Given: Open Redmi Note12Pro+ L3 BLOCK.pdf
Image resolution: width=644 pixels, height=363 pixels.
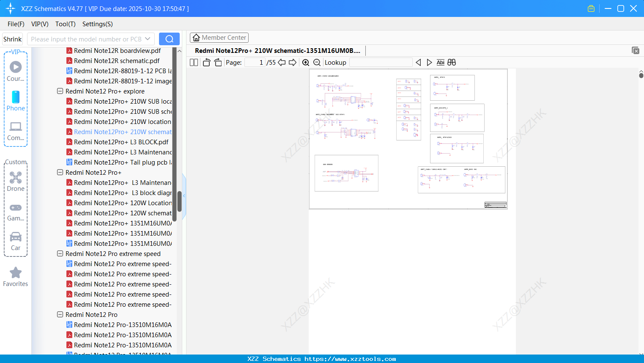Looking at the screenshot, I should (118, 142).
